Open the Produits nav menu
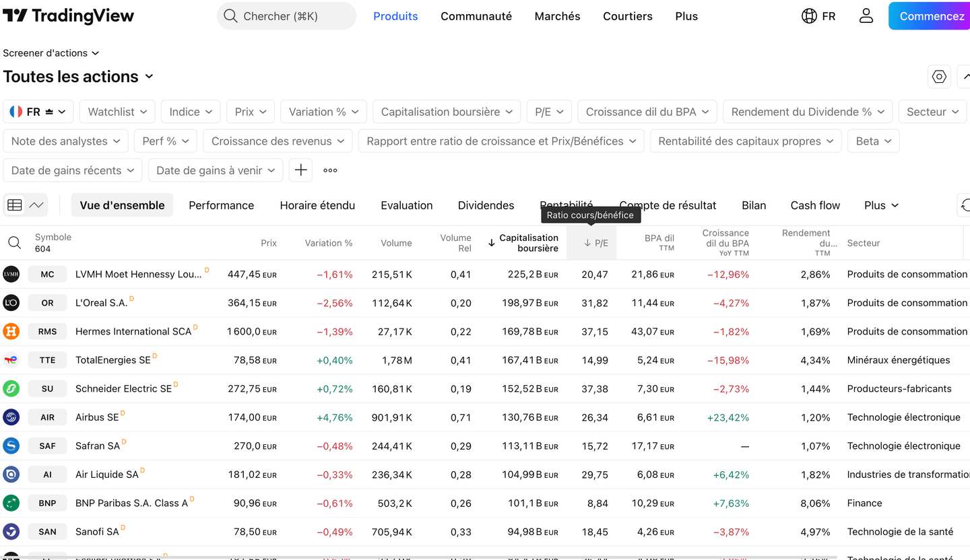 pyautogui.click(x=395, y=16)
